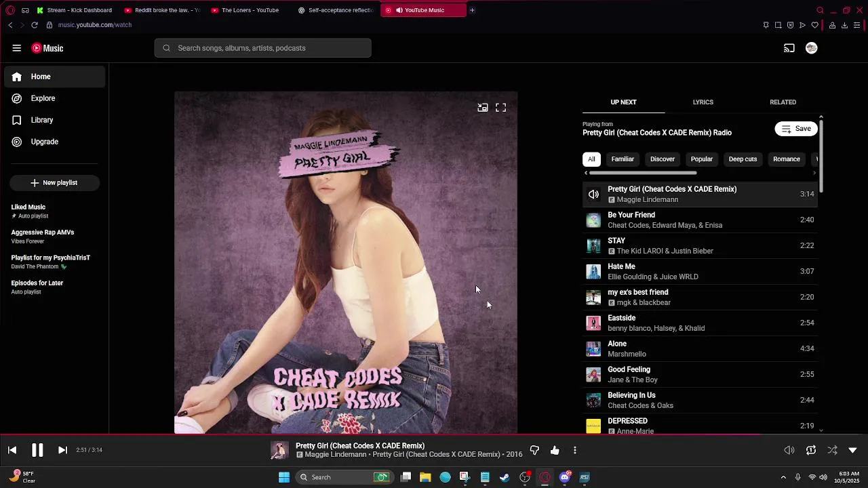Play STAY by The Kid LAROI

(x=700, y=246)
